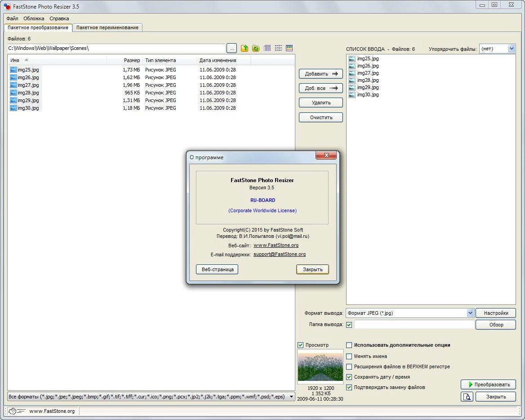The width and height of the screenshot is (525, 420).
Task: Click the Доб. все button
Action: [x=321, y=89]
